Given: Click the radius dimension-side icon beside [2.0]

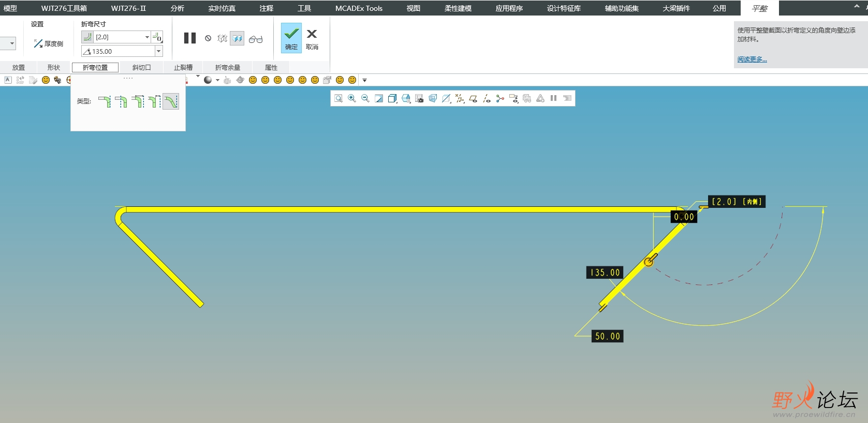Looking at the screenshot, I should [157, 37].
